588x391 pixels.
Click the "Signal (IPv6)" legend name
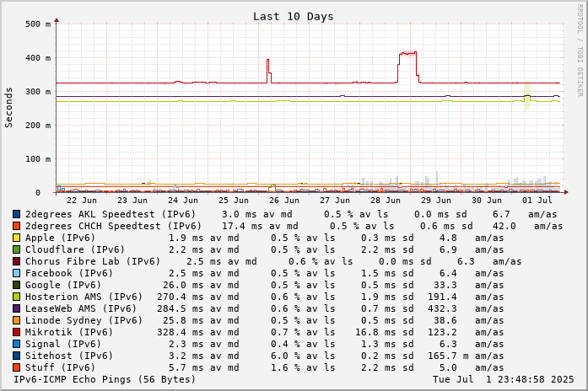coord(63,344)
